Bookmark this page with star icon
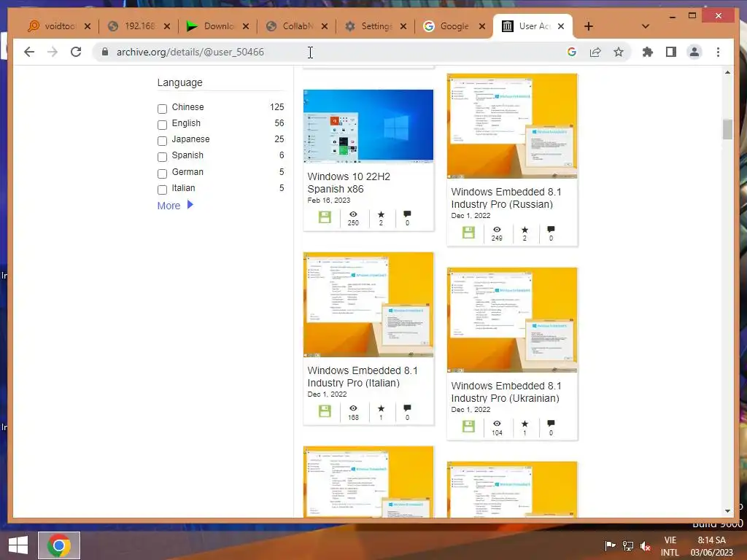 (619, 52)
